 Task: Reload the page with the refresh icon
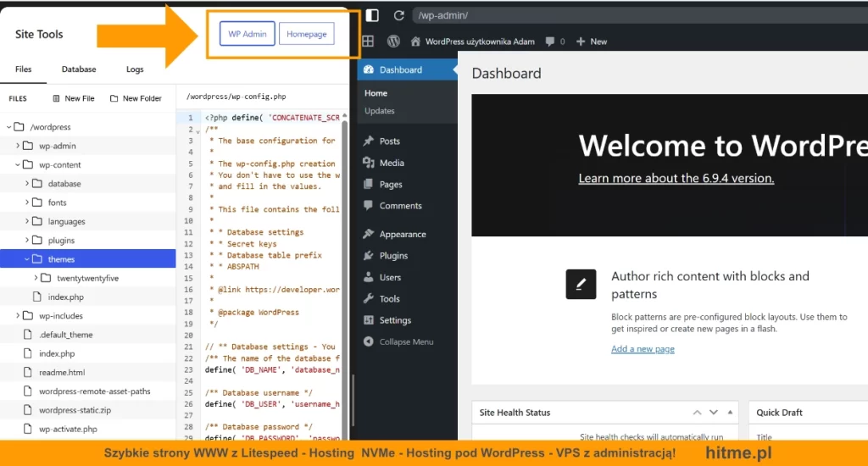[398, 15]
